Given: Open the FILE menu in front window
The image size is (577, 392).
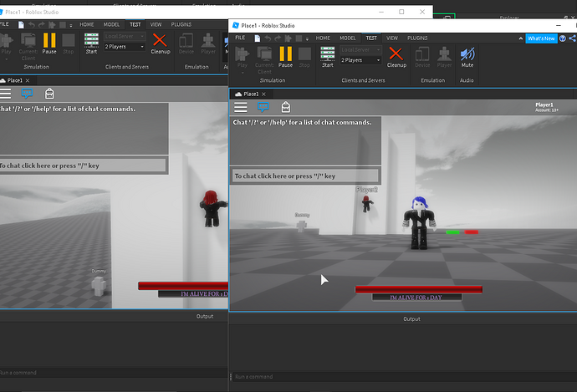Looking at the screenshot, I should click(x=240, y=38).
